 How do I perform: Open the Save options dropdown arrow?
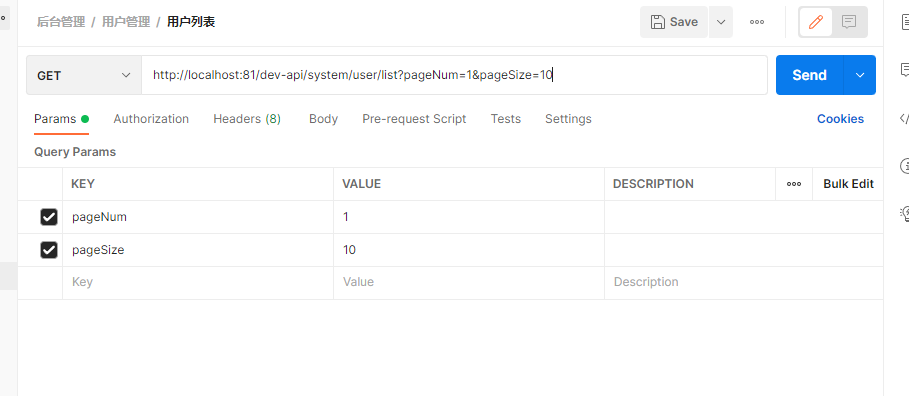pyautogui.click(x=721, y=22)
